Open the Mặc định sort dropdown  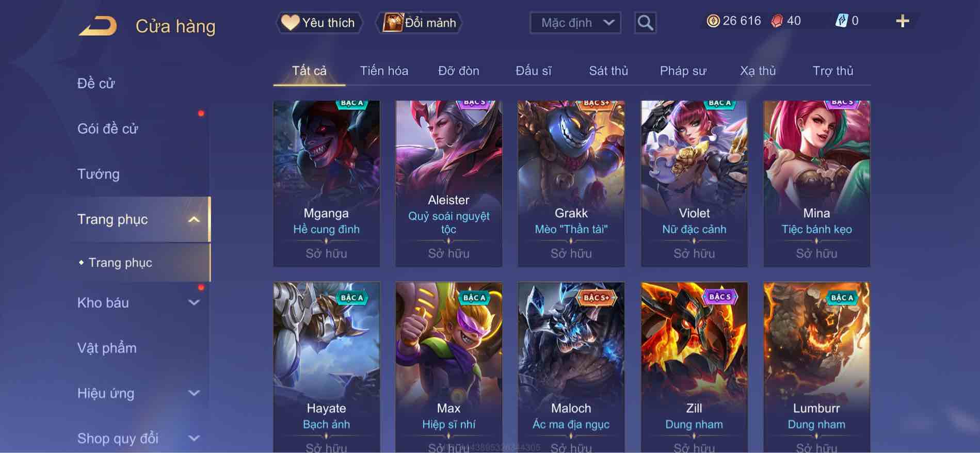(x=575, y=23)
